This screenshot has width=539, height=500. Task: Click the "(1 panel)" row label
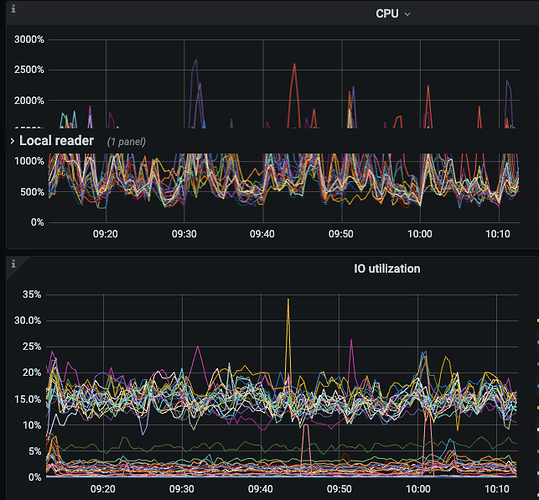coord(126,142)
